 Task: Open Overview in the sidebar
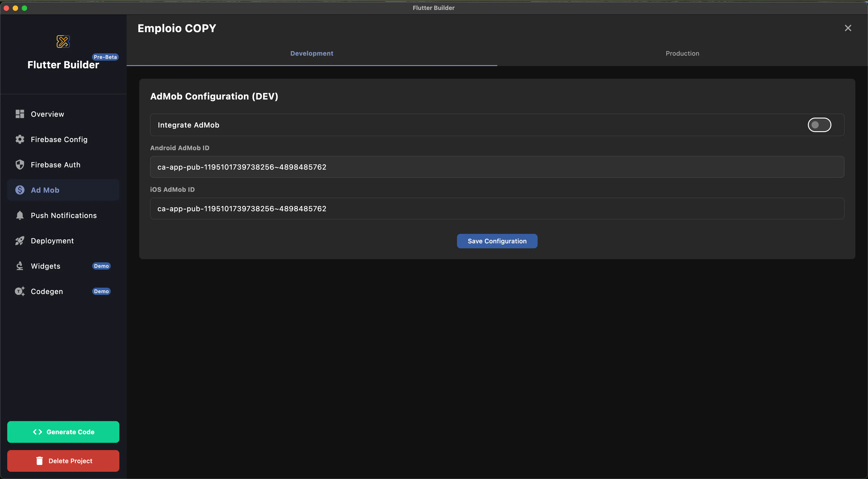coord(63,114)
